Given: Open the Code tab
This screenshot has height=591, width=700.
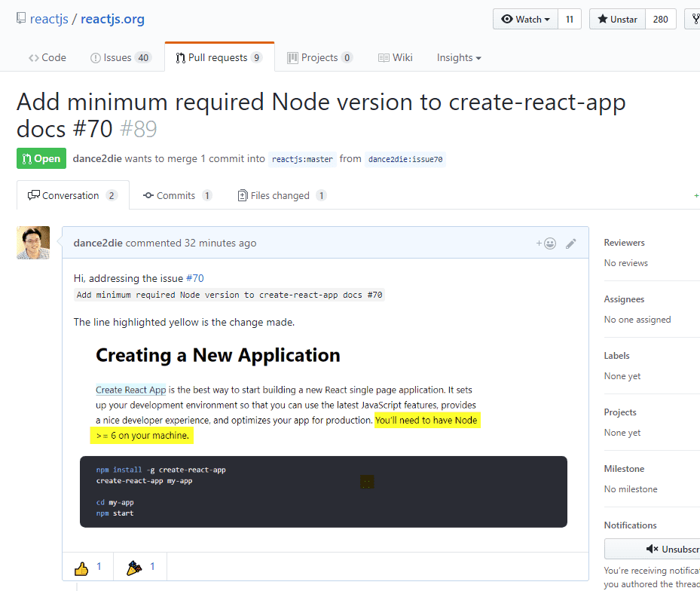Looking at the screenshot, I should click(47, 58).
